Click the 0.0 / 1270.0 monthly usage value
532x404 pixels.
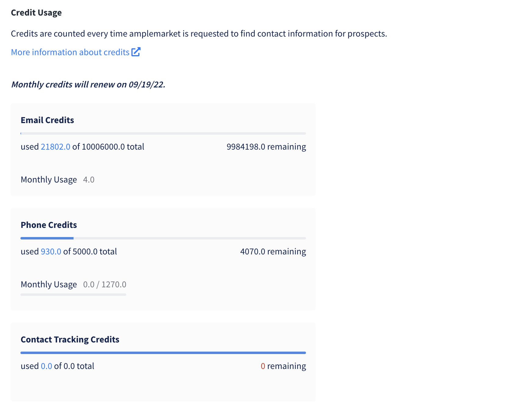[105, 284]
